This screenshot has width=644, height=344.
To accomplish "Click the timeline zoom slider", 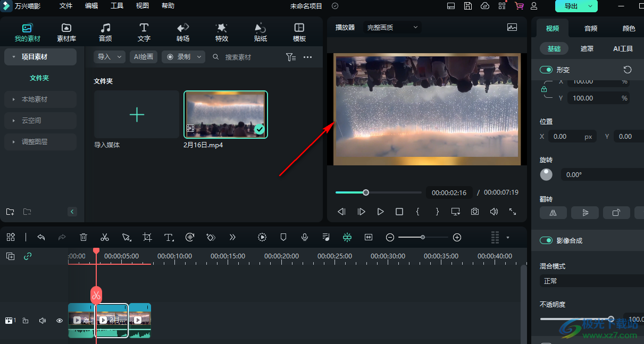I will pos(423,237).
